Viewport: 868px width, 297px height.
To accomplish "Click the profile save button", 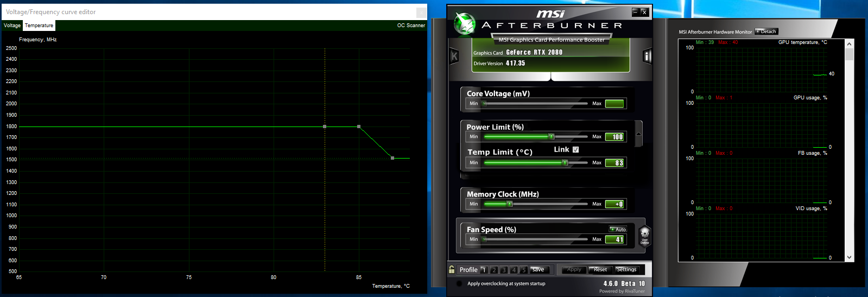I will (x=538, y=269).
